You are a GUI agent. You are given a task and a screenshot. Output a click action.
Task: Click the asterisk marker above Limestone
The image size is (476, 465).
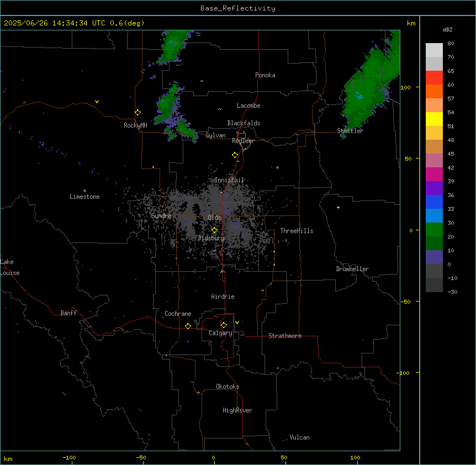point(84,191)
